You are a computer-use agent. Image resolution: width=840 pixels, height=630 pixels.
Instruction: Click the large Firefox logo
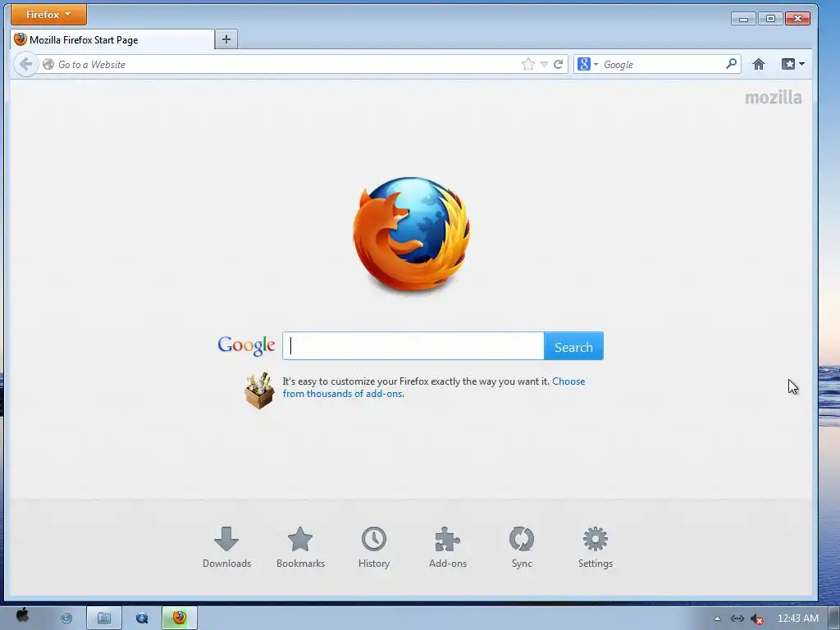coord(412,234)
